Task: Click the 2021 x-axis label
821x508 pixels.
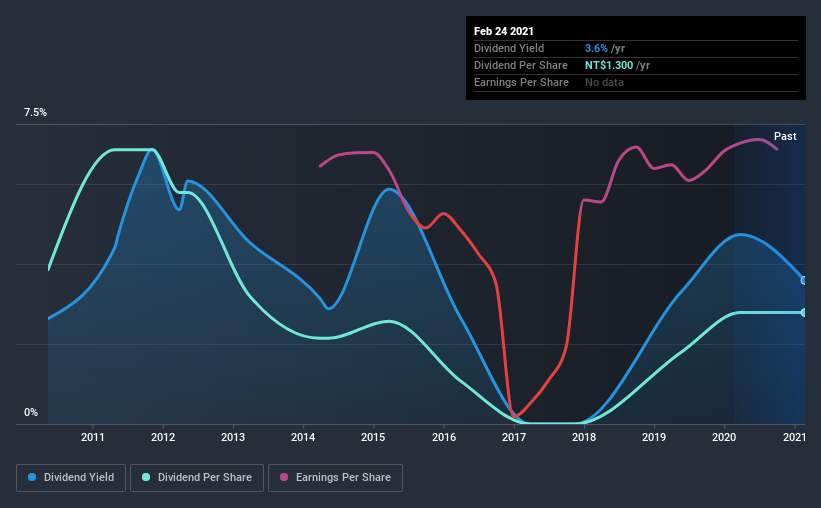Action: [x=794, y=437]
